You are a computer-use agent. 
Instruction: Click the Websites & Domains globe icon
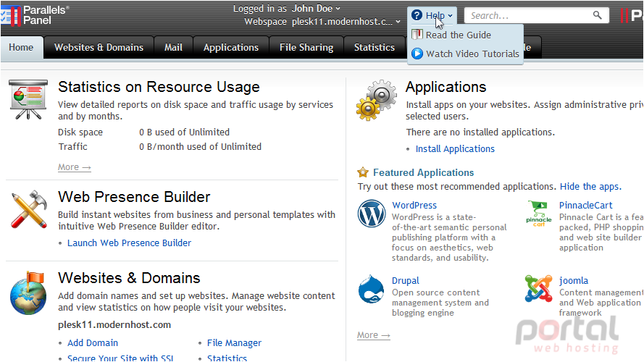coord(28,293)
